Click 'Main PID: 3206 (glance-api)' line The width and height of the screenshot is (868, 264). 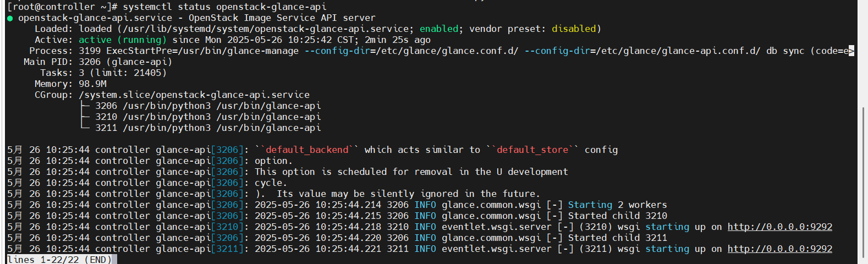[x=98, y=62]
